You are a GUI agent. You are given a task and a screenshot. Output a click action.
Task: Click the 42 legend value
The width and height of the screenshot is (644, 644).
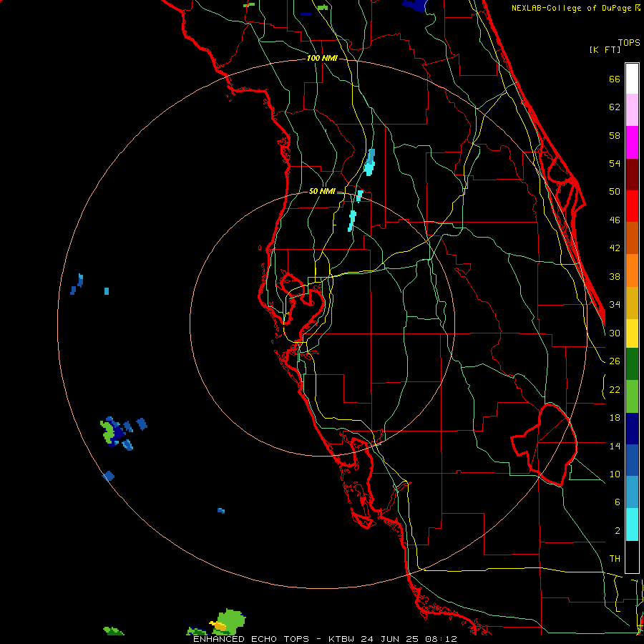pos(615,248)
